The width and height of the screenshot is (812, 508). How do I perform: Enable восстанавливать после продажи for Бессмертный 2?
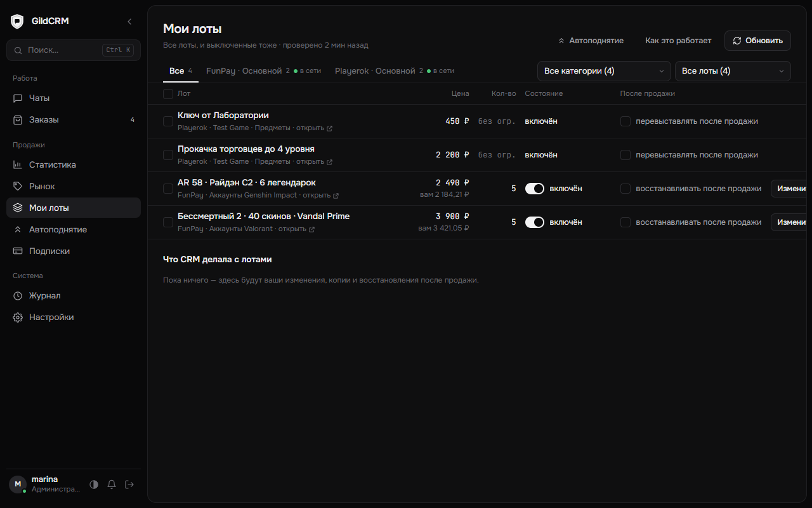pos(625,222)
